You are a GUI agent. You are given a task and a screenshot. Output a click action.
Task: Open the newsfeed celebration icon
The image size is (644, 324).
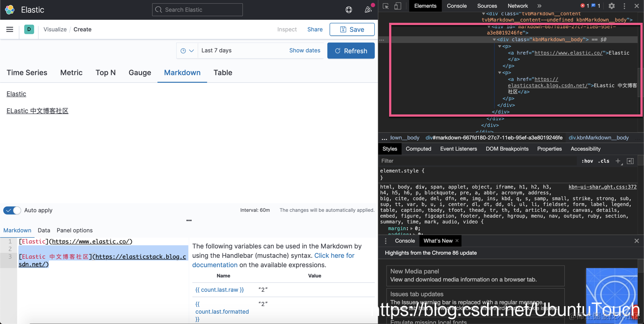click(368, 9)
